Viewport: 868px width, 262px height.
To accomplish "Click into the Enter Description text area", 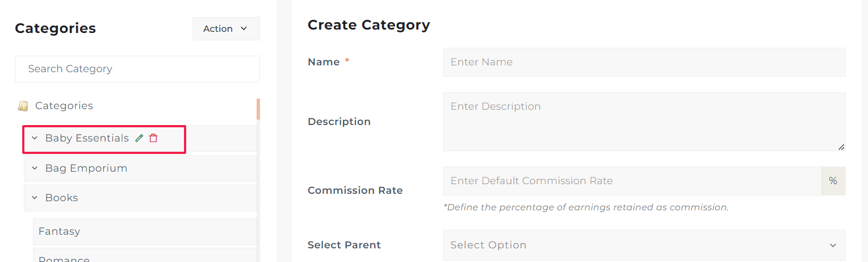I will click(644, 122).
